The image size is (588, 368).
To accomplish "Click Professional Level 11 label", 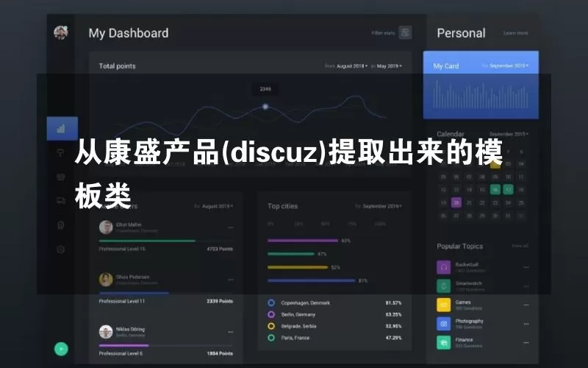I will (x=121, y=301).
